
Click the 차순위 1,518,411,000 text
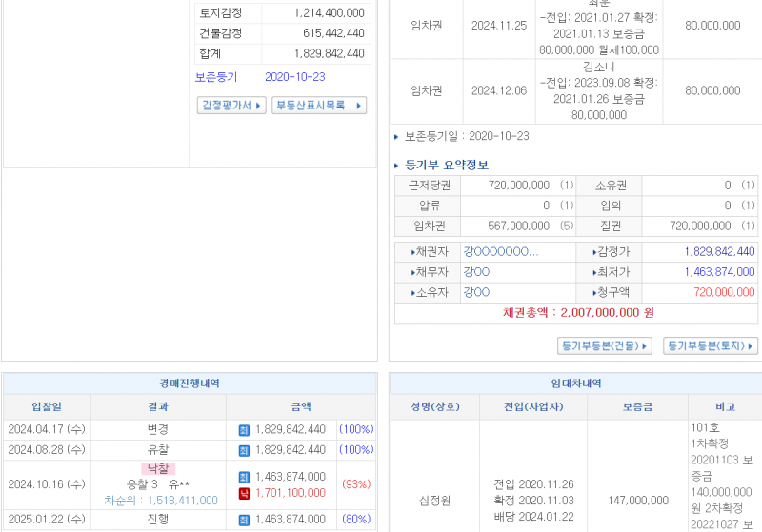point(161,501)
